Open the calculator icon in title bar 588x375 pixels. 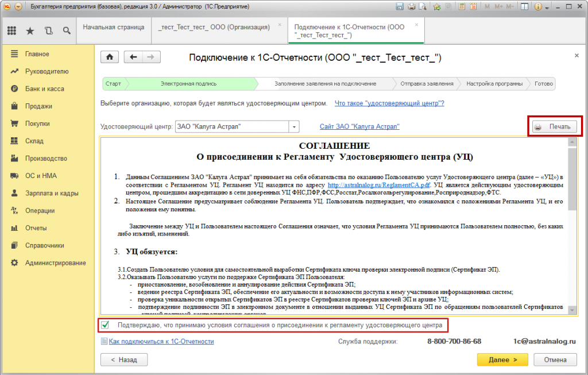pyautogui.click(x=462, y=6)
